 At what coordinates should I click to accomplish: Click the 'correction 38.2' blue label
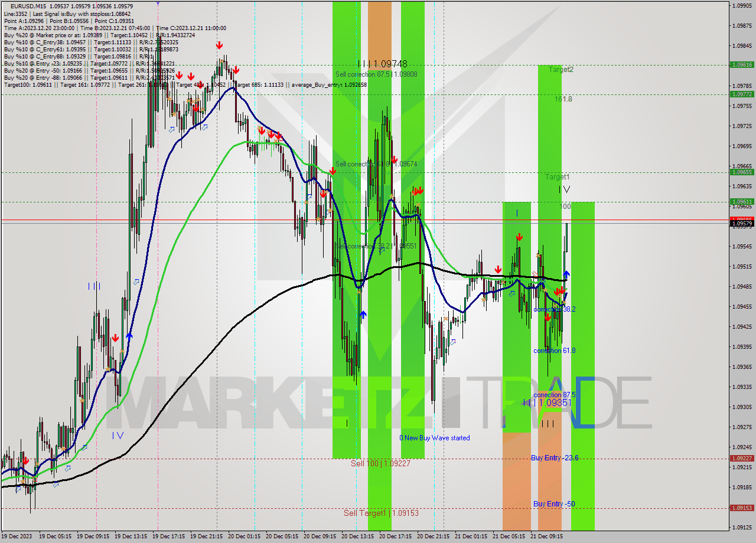(x=554, y=309)
